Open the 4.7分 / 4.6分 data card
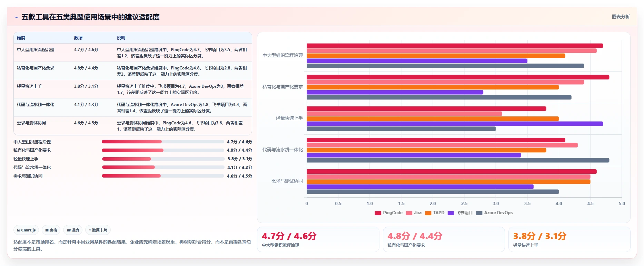Screen dimensions: 644x266 pos(318,239)
